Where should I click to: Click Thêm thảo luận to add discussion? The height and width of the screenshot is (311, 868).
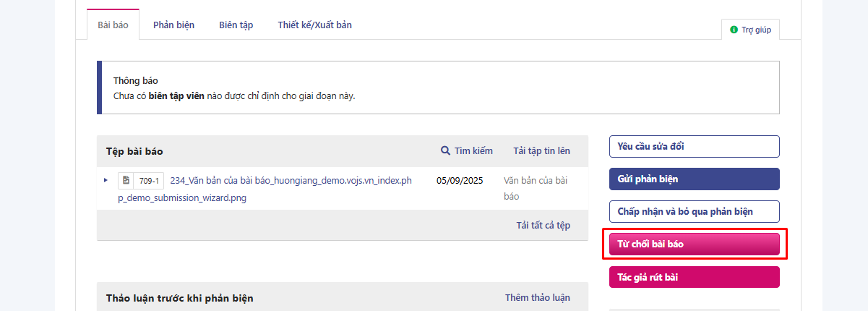pos(537,297)
